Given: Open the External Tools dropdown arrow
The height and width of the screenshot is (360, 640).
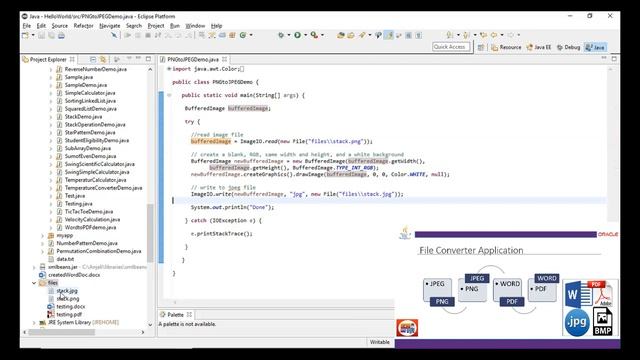Looking at the screenshot, I should pyautogui.click(x=322, y=35).
